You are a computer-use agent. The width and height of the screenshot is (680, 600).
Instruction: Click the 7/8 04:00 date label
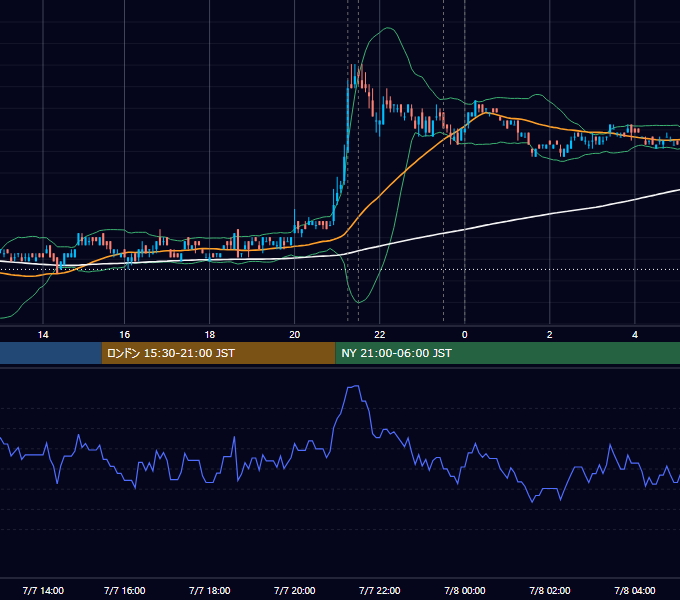coord(634,590)
